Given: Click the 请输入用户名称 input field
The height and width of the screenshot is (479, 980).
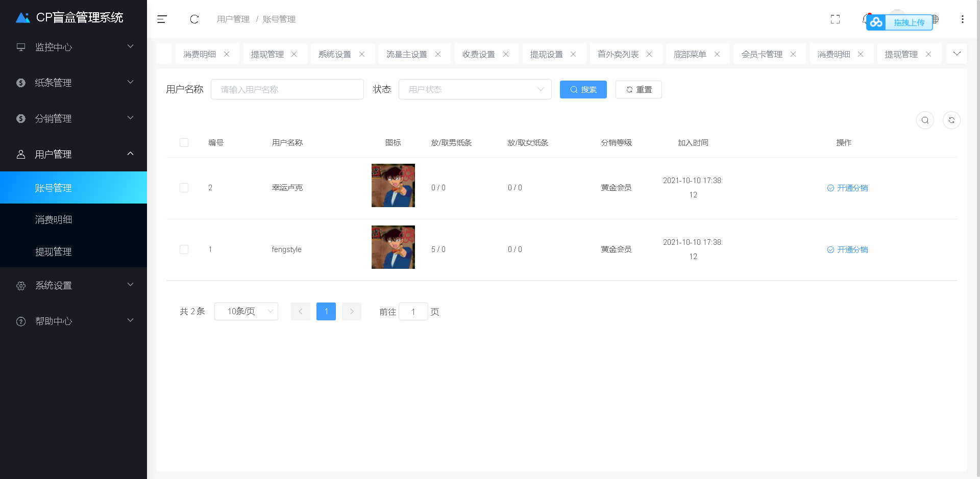Looking at the screenshot, I should pos(287,89).
